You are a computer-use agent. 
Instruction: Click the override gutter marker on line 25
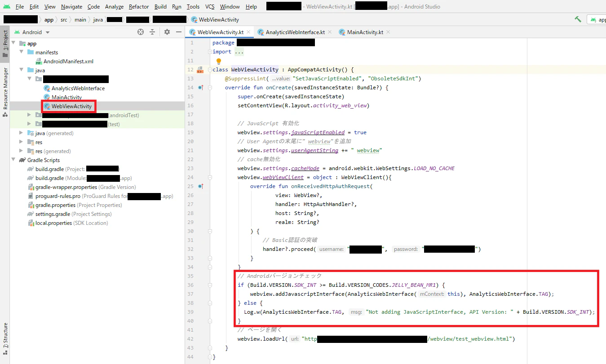[201, 186]
